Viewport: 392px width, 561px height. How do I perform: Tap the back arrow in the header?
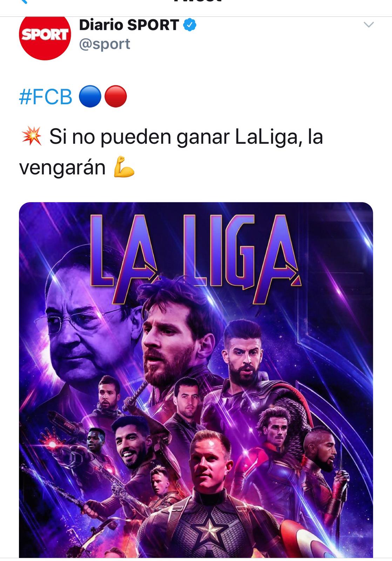(23, 2)
